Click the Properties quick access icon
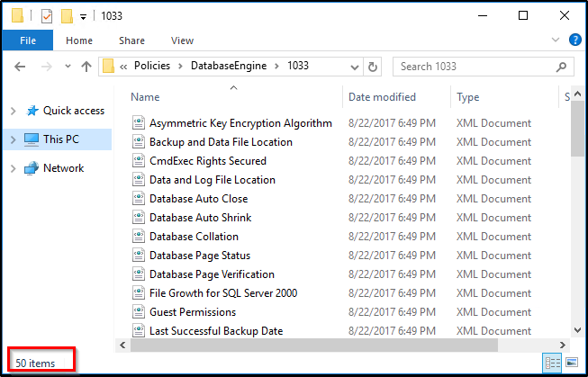588x377 pixels. click(47, 16)
